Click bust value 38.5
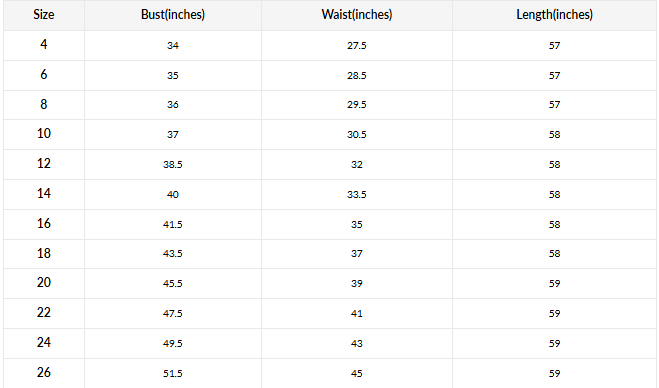659x388 pixels. pyautogui.click(x=173, y=164)
